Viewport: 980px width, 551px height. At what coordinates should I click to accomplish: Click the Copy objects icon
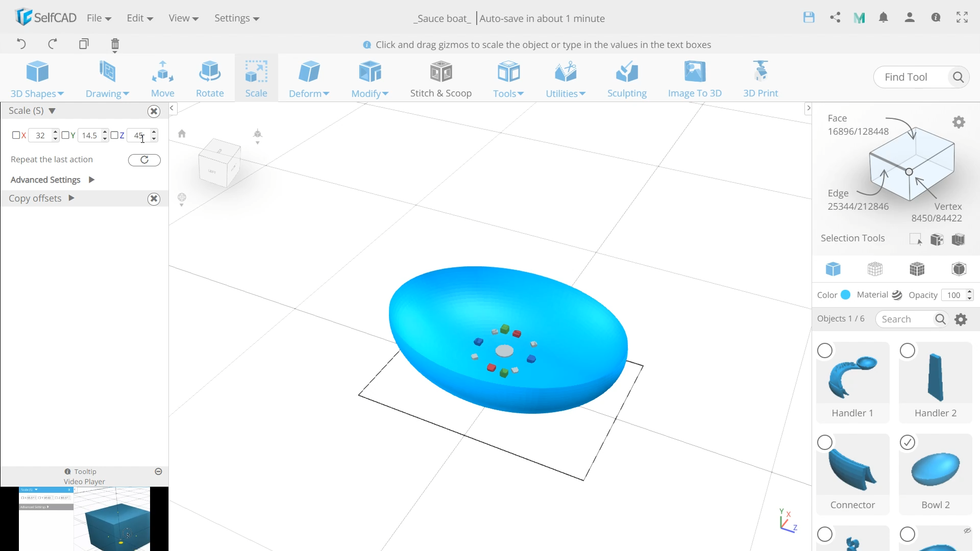pos(84,44)
